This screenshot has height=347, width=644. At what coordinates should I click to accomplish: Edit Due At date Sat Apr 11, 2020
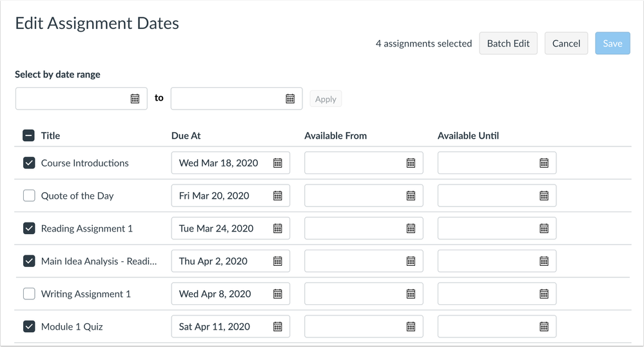click(x=230, y=326)
